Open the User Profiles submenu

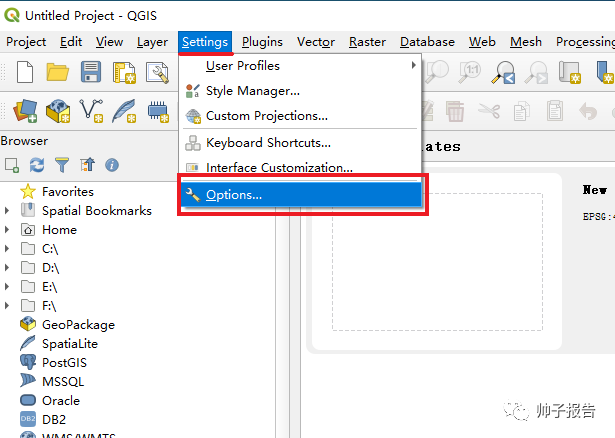(x=300, y=65)
